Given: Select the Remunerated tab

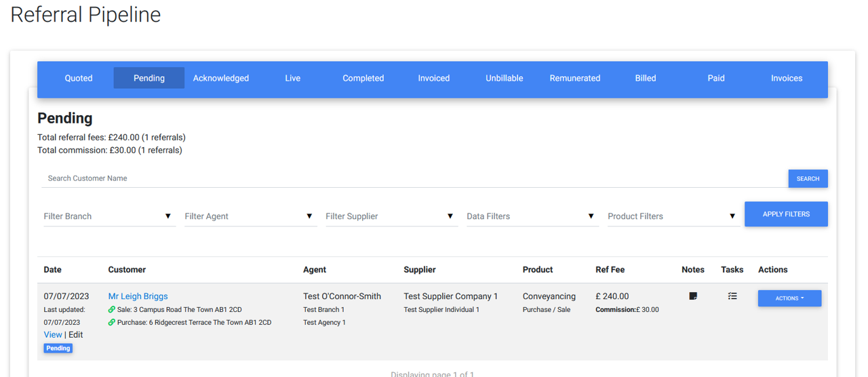Looking at the screenshot, I should point(575,78).
